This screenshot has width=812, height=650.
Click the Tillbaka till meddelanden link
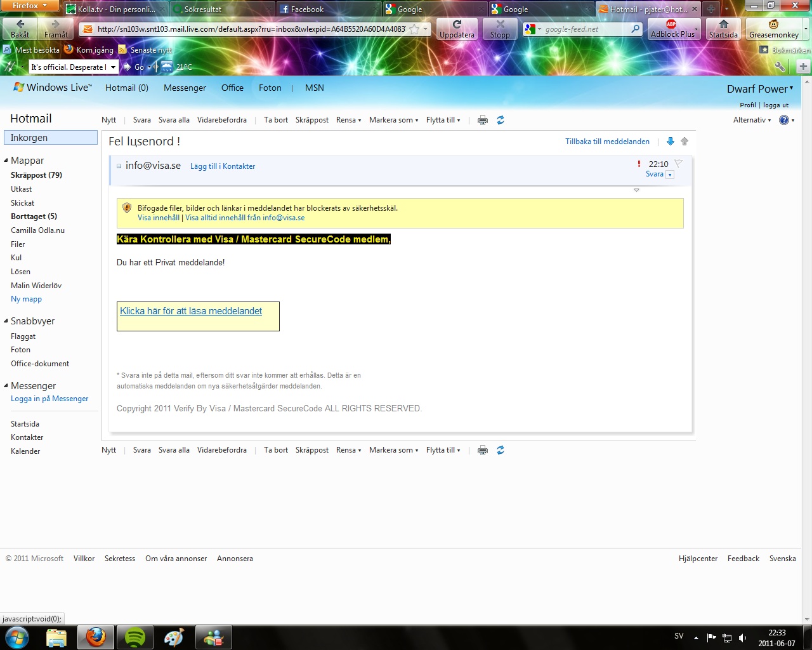pyautogui.click(x=607, y=142)
